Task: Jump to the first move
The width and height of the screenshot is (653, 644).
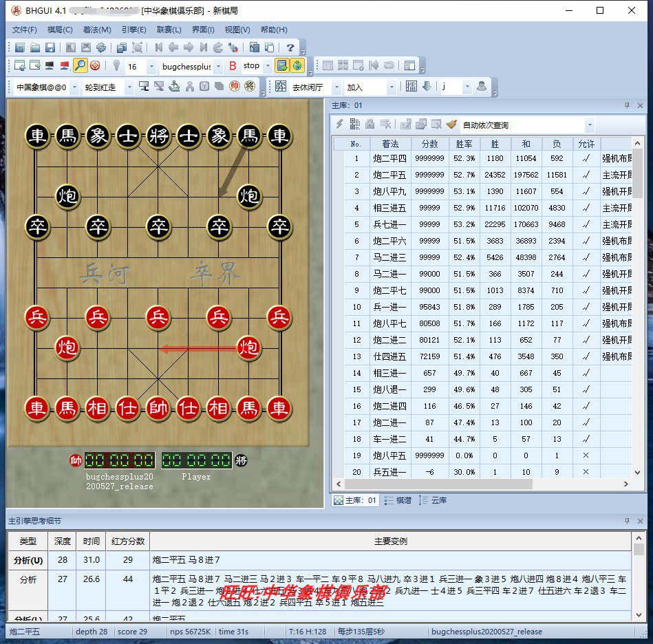Action: tap(159, 47)
